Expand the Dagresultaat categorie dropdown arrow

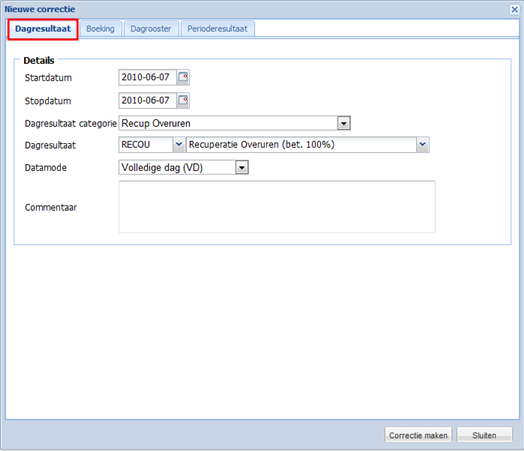(x=344, y=123)
